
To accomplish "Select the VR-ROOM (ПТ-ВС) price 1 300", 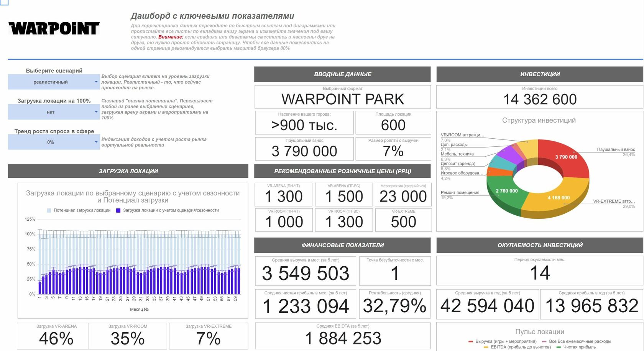I will (x=344, y=222).
